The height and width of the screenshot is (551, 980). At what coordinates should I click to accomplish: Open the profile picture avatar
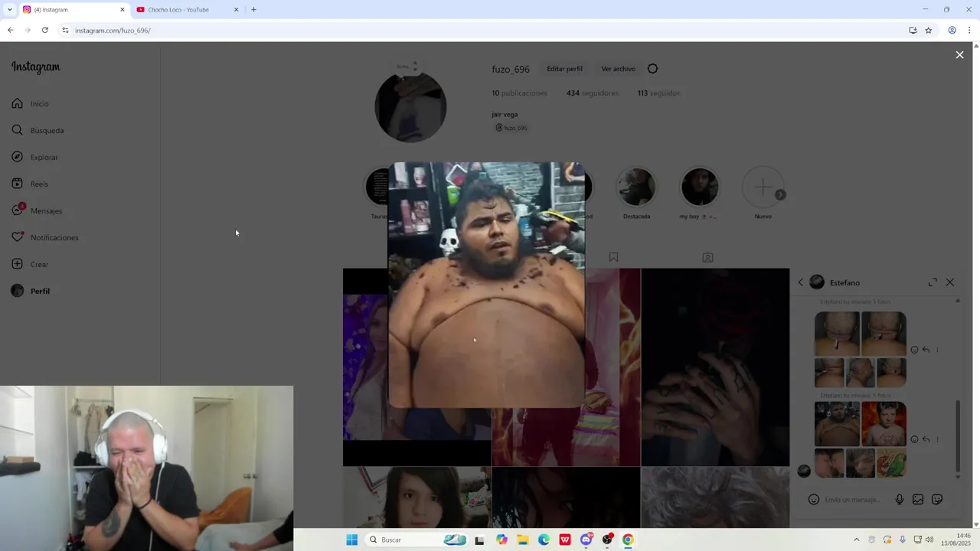click(x=410, y=106)
